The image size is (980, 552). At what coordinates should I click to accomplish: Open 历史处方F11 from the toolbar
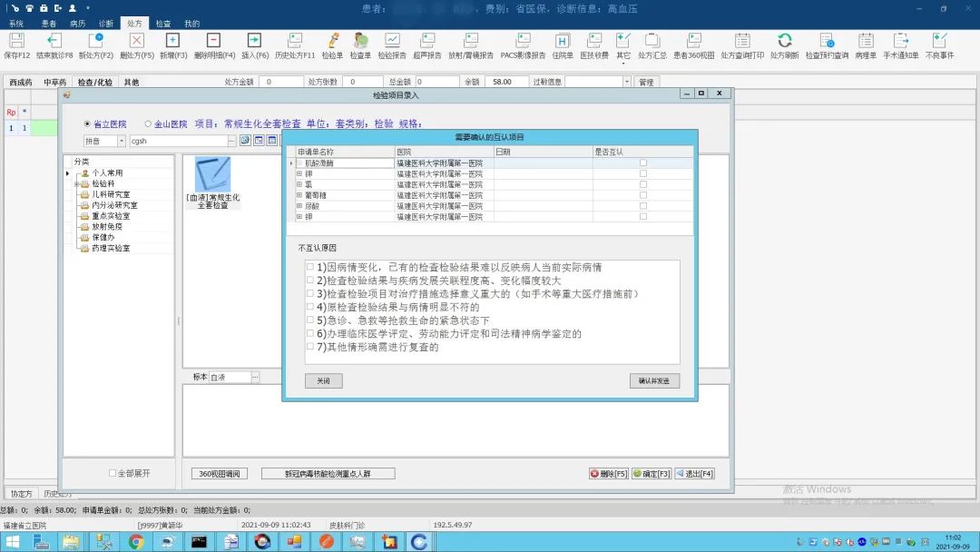(295, 42)
